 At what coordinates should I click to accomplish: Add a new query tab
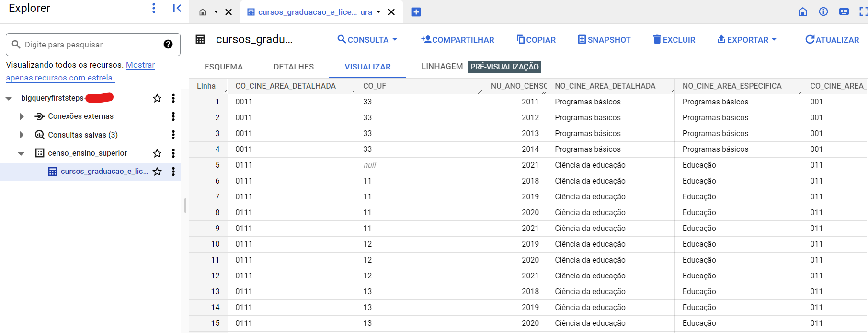click(416, 12)
